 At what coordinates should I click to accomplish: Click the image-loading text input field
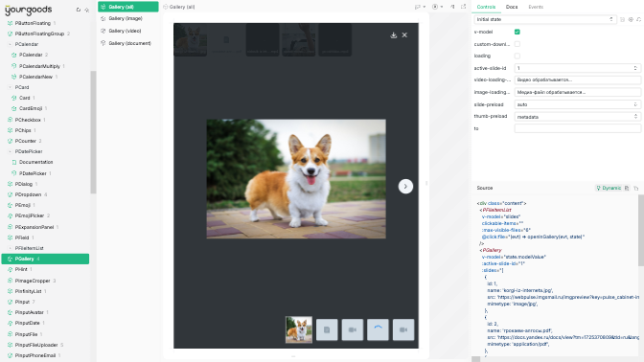[578, 92]
